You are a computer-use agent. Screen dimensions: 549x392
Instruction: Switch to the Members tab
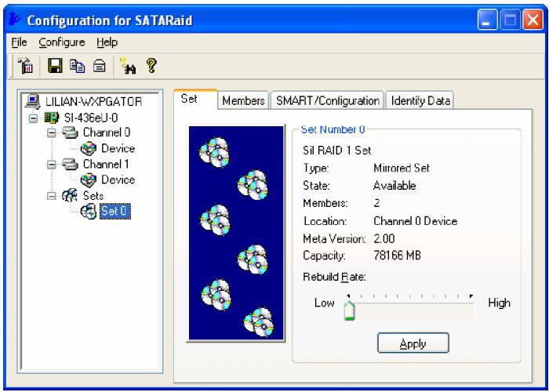click(x=243, y=101)
